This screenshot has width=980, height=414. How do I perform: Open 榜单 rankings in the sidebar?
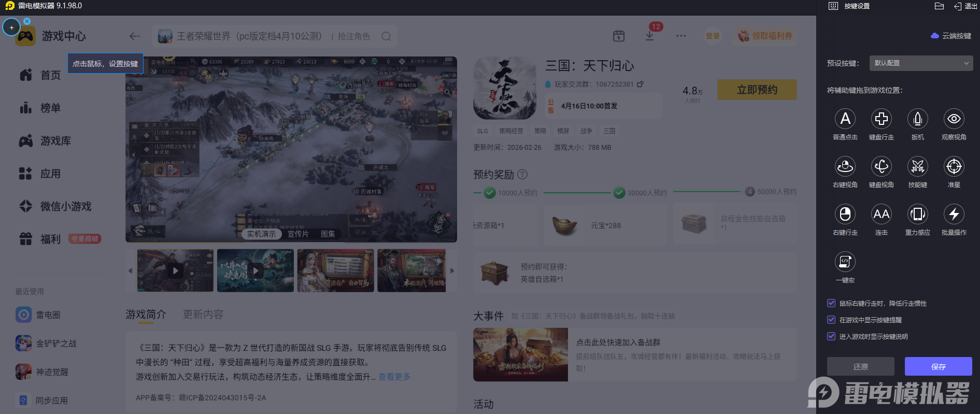point(40,108)
